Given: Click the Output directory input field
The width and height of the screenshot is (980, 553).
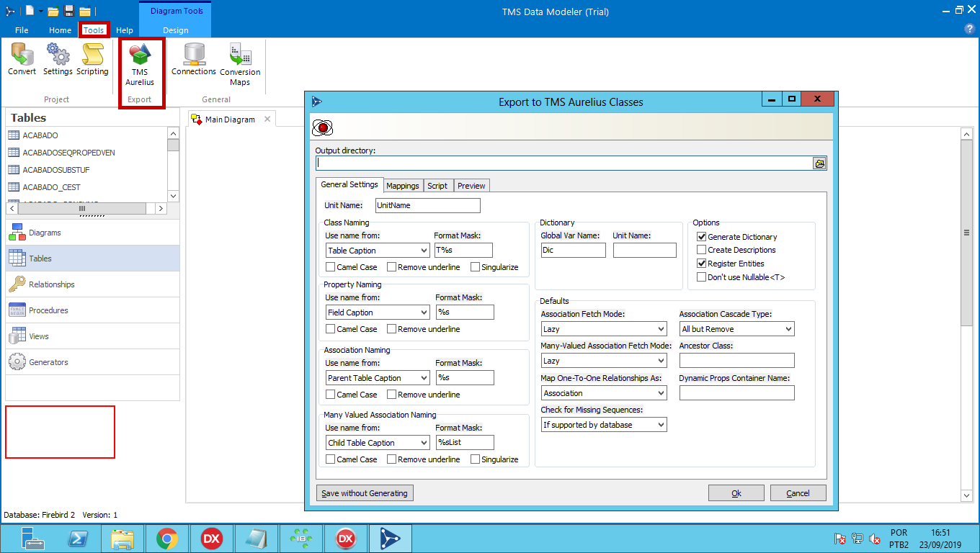Looking at the screenshot, I should point(564,163).
